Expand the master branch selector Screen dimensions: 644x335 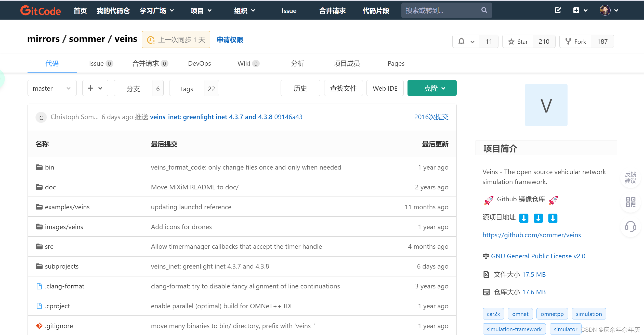click(x=52, y=88)
